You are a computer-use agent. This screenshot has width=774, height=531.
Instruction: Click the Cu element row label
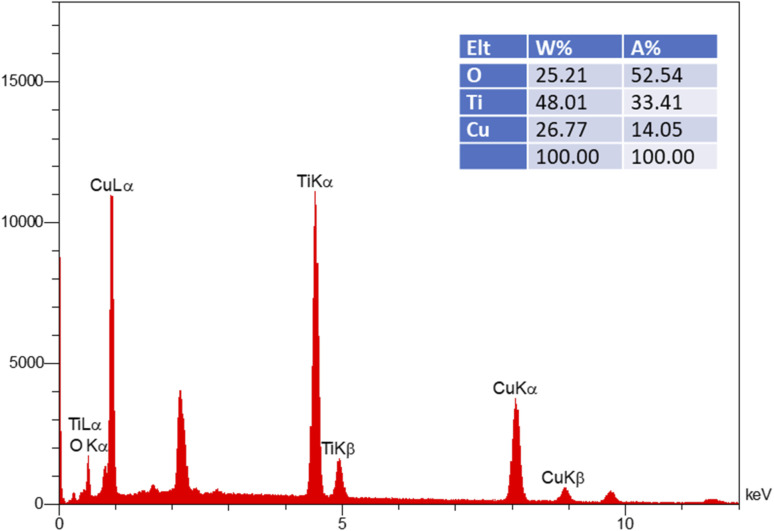(493, 130)
